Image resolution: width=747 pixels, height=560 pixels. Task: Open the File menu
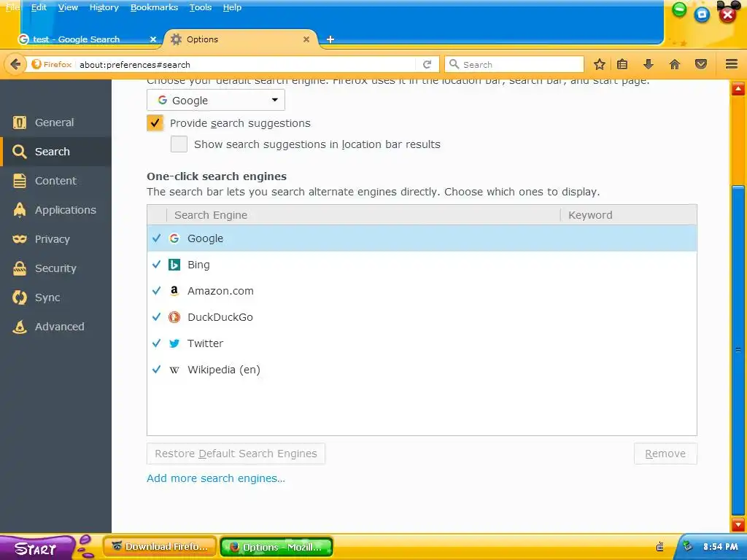pos(12,7)
